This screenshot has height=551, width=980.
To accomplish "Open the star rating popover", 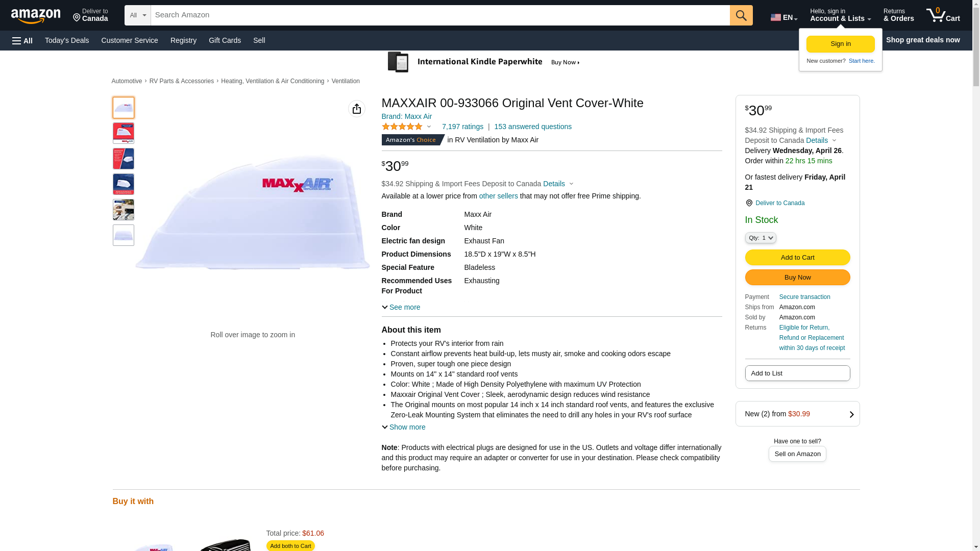I will 406,127.
